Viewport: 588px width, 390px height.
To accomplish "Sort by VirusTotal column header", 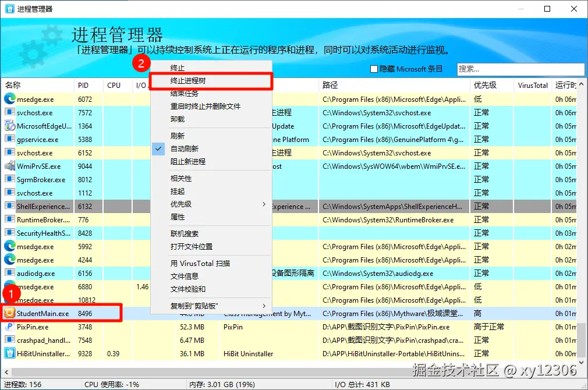I will (533, 85).
